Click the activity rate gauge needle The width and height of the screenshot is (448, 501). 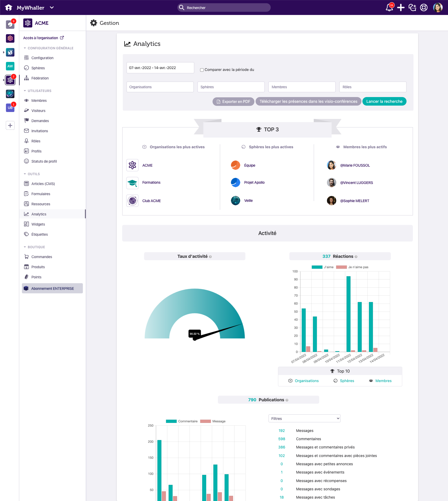click(x=219, y=332)
